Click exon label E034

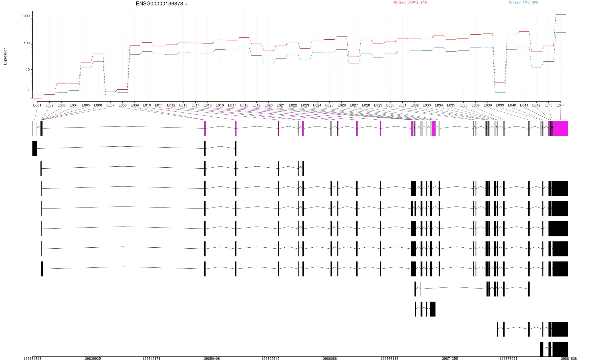(x=439, y=105)
